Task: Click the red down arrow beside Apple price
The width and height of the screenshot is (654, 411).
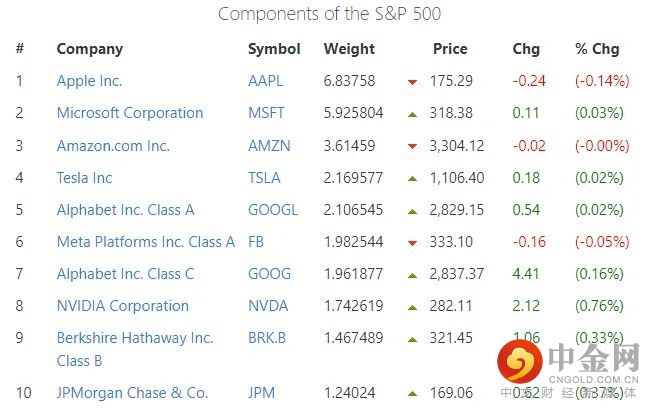Action: tap(412, 82)
